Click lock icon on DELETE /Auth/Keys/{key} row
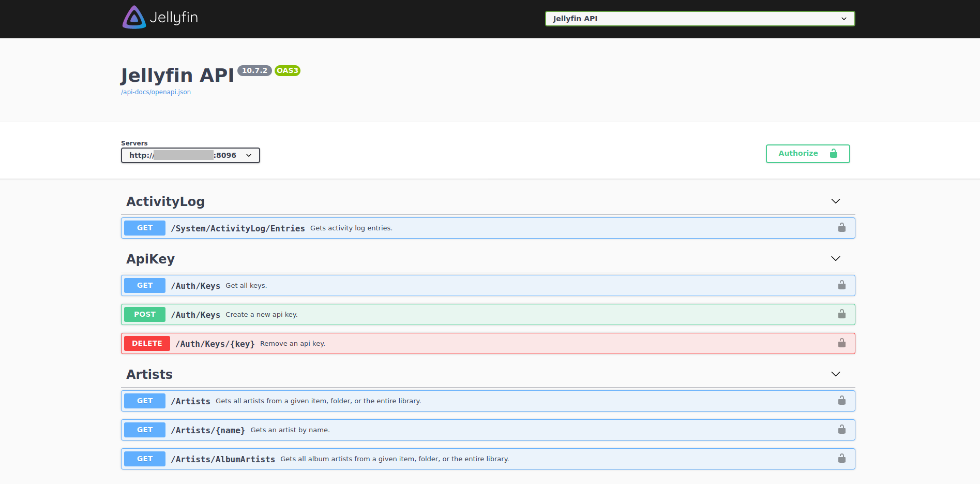 [841, 343]
